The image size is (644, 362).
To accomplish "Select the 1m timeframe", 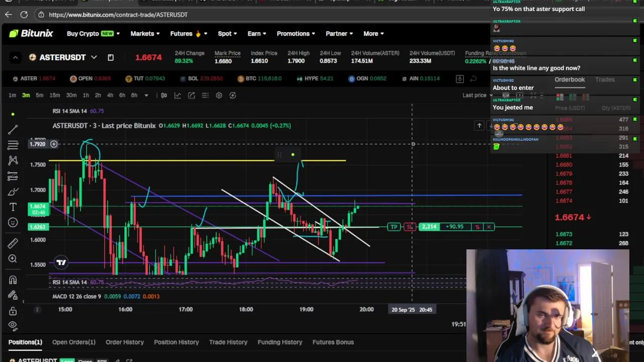I will (12, 95).
